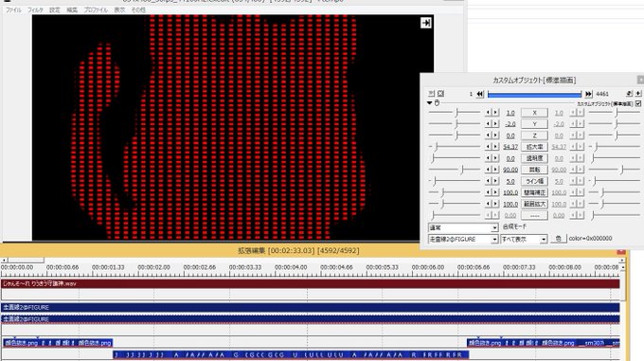Decrease left X value with left arrow
644x361 pixels.
pyautogui.click(x=489, y=113)
